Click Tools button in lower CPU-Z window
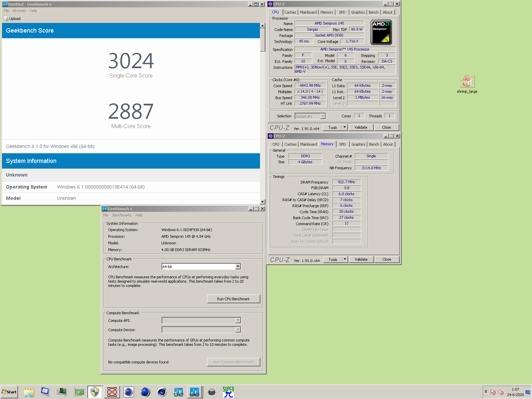 (x=333, y=259)
